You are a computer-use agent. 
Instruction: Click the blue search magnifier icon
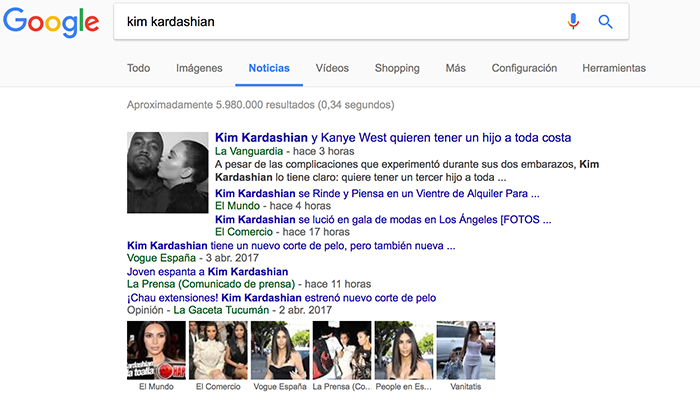coord(605,21)
